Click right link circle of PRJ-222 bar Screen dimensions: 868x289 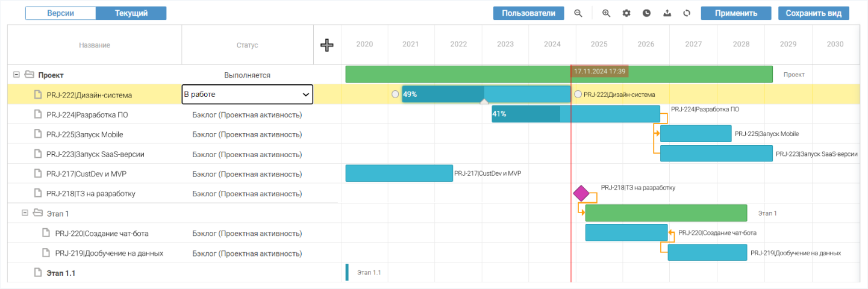point(578,95)
